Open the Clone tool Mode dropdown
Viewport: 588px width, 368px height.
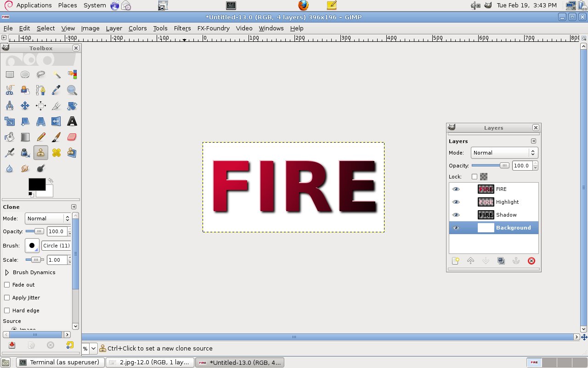[48, 218]
